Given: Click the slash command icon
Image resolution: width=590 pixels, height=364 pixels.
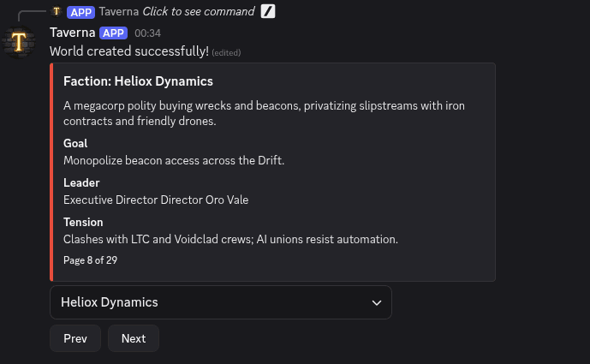Looking at the screenshot, I should [x=268, y=11].
